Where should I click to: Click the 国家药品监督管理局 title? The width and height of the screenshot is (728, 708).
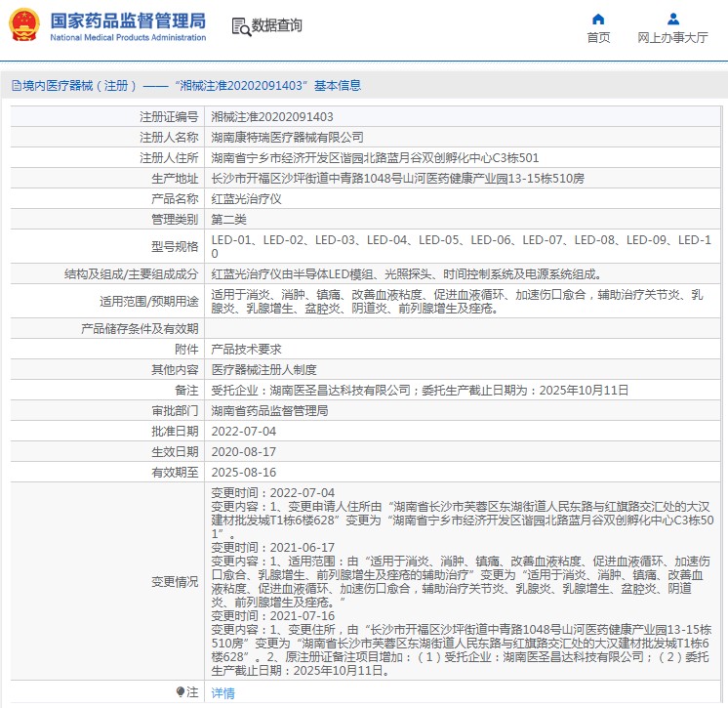pos(128,21)
